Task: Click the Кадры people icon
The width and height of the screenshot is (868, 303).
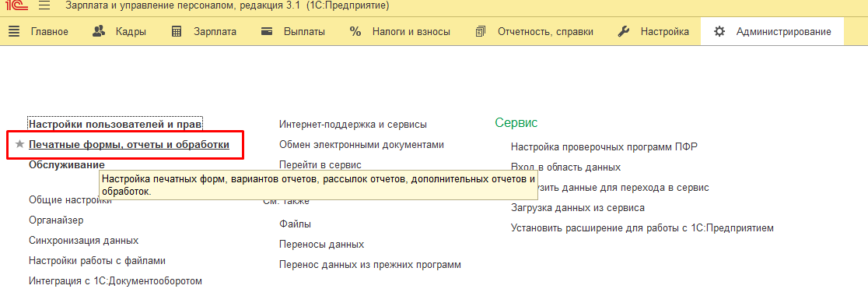Action: 99,32
